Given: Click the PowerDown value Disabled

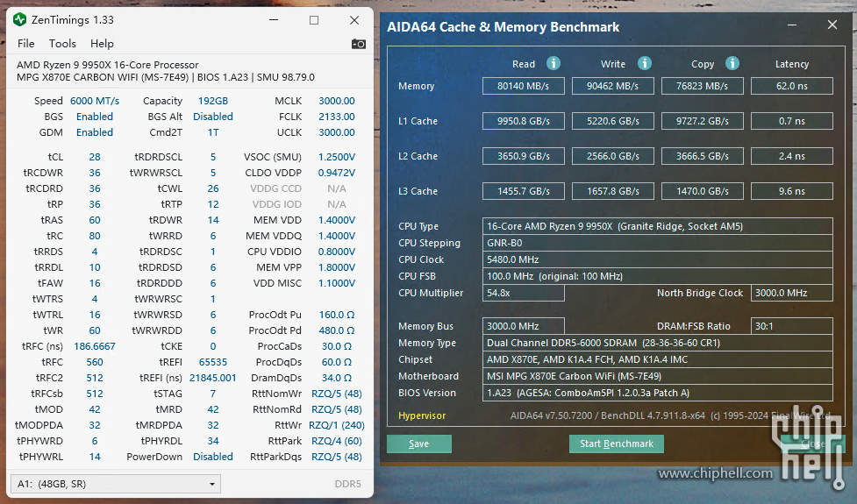Looking at the screenshot, I should pyautogui.click(x=213, y=457).
